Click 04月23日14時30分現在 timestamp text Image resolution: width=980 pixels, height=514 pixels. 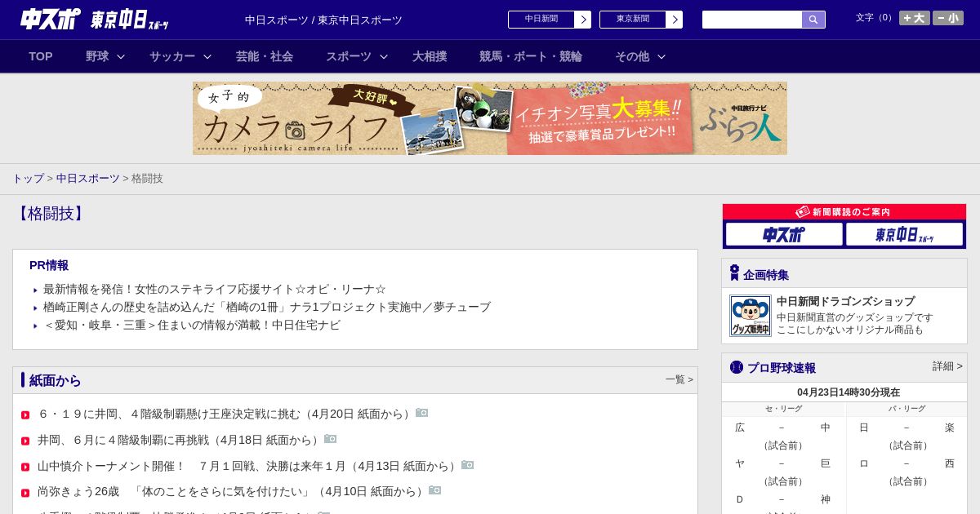pyautogui.click(x=849, y=392)
